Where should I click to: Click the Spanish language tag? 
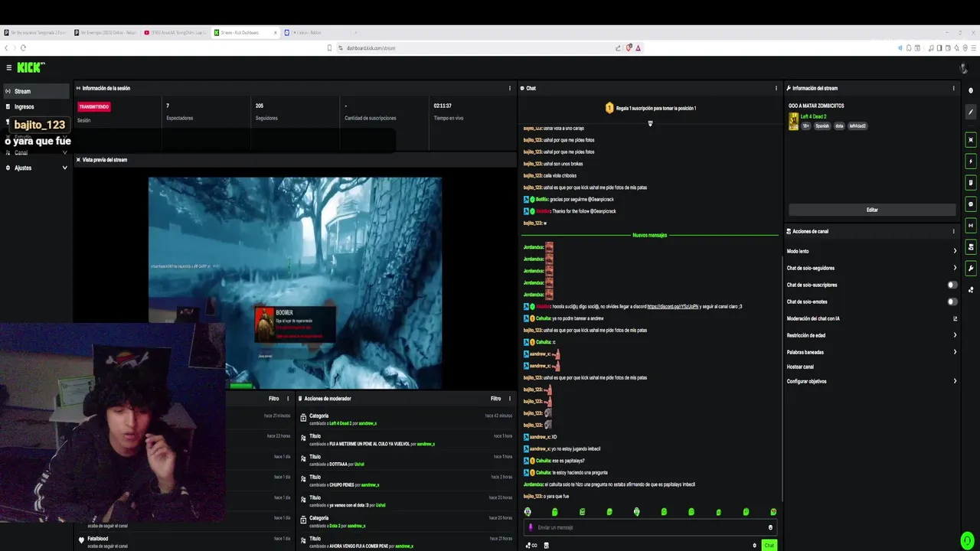822,126
